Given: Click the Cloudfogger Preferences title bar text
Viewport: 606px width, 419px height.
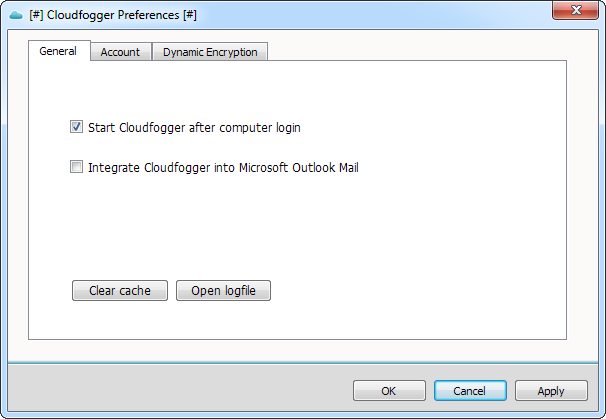Looking at the screenshot, I should coord(113,15).
